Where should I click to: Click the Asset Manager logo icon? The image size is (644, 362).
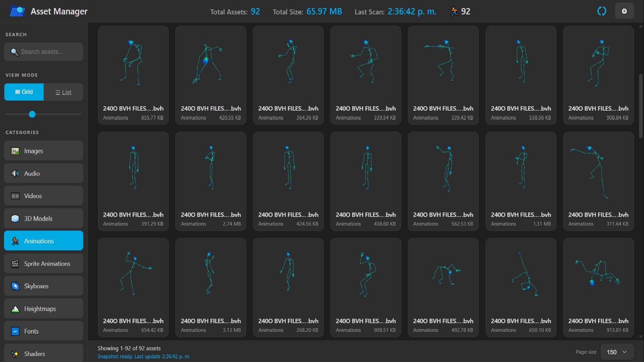point(17,11)
